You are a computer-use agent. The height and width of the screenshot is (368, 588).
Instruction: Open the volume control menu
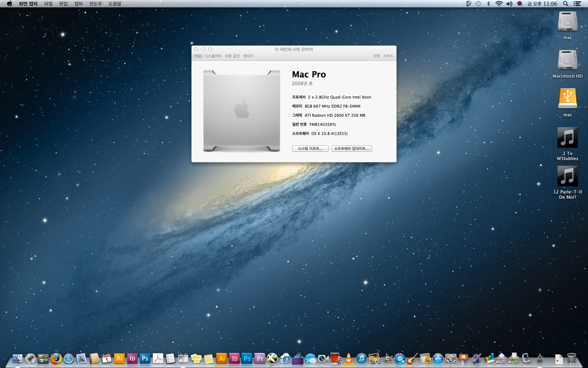click(x=509, y=4)
